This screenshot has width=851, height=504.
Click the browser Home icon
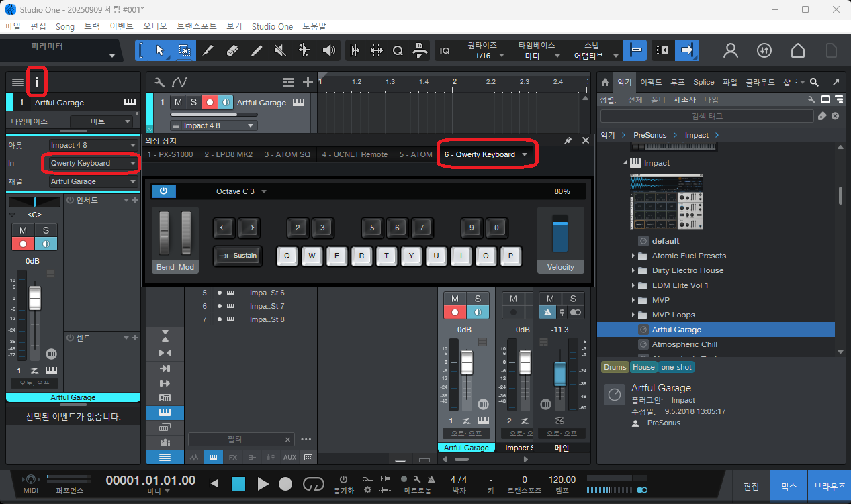605,82
